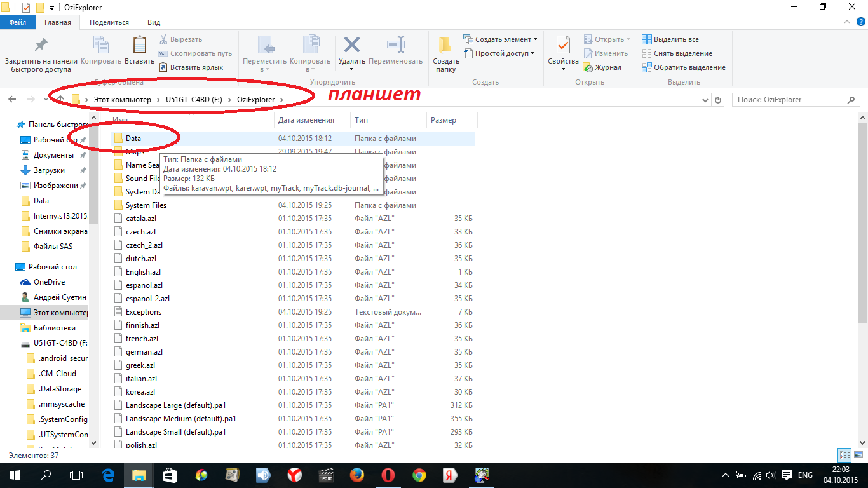This screenshot has width=868, height=488.
Task: Open the View (Вид) ribbon tab
Action: pyautogui.click(x=154, y=22)
